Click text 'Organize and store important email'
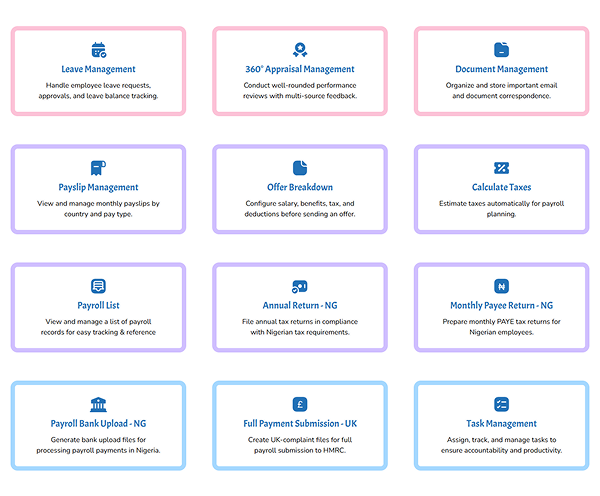Viewport: 600px width, 496px height. point(501,85)
